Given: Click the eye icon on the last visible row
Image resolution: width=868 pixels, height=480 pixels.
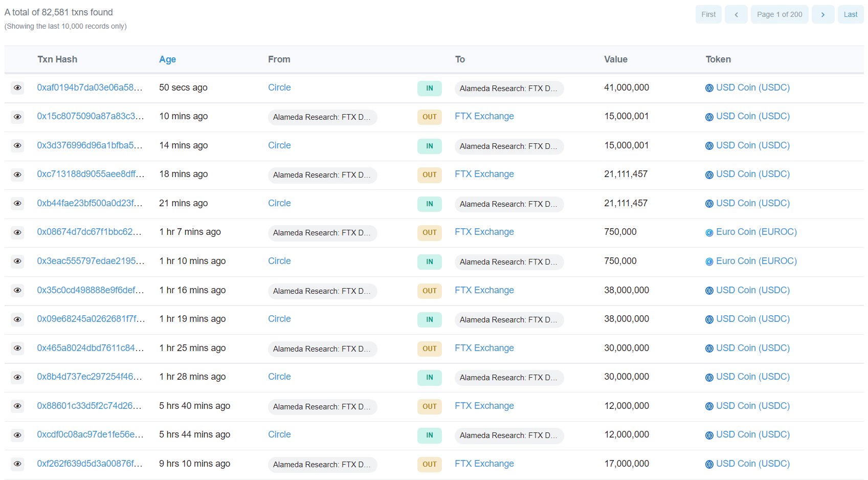Looking at the screenshot, I should tap(17, 464).
